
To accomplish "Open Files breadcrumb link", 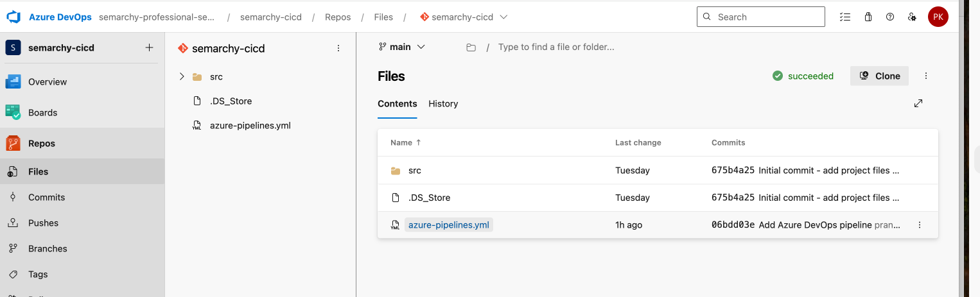I will click(x=383, y=17).
